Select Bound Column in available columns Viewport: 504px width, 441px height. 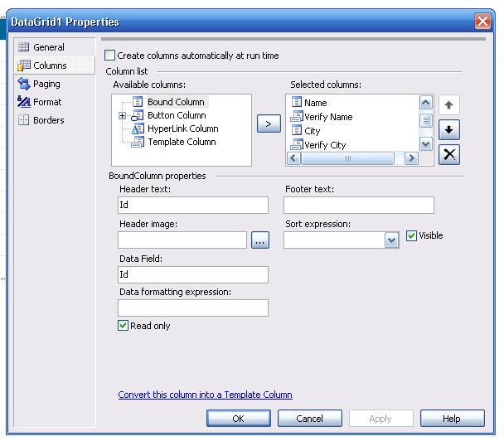click(176, 102)
